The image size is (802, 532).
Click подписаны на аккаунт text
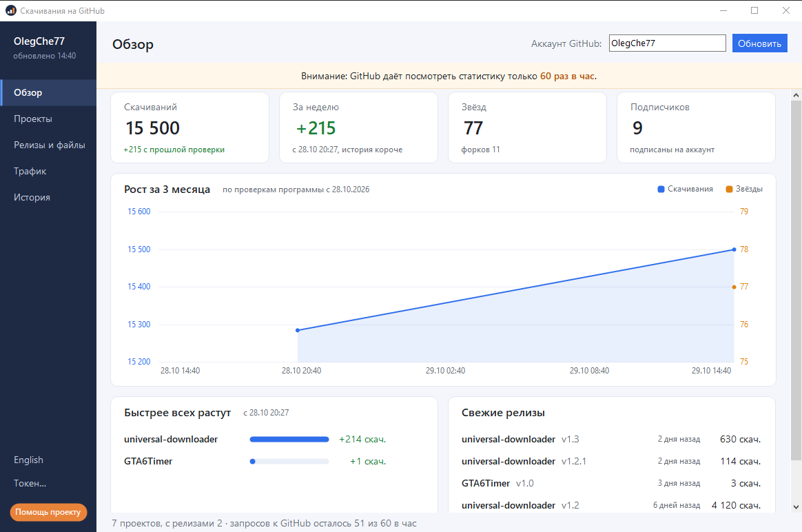672,150
